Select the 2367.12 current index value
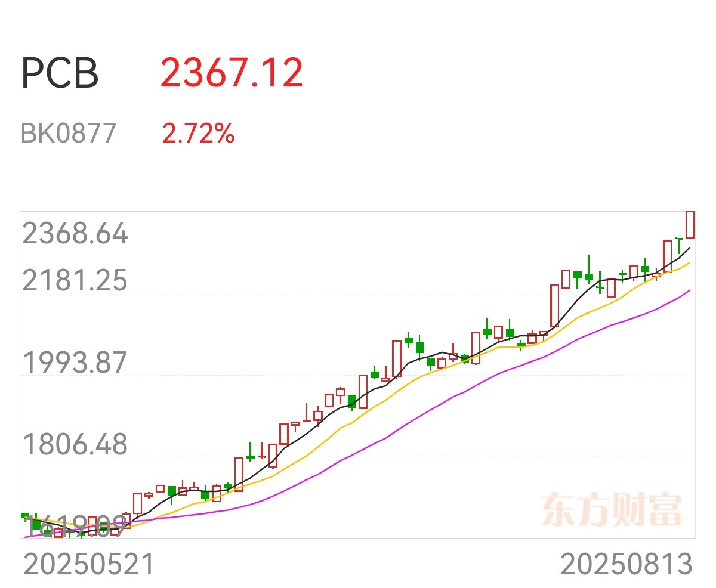The image size is (716, 588). coord(232,73)
